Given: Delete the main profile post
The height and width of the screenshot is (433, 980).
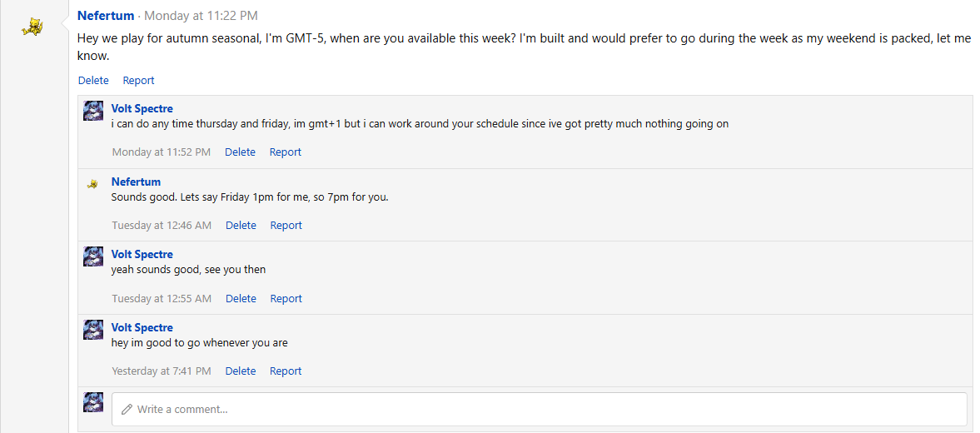Looking at the screenshot, I should pyautogui.click(x=93, y=81).
